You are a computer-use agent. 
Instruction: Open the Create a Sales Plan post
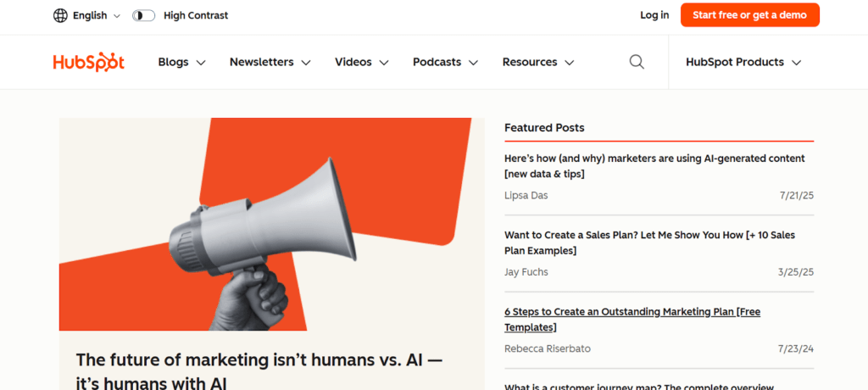pos(649,242)
